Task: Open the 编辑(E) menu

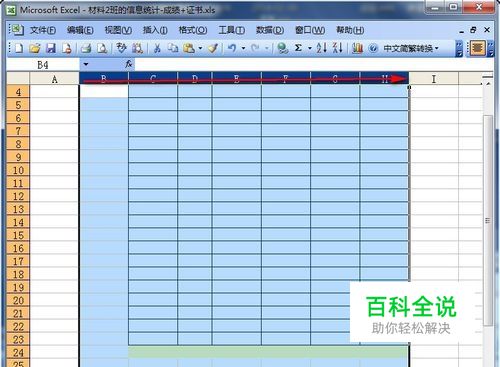Action: pos(80,30)
